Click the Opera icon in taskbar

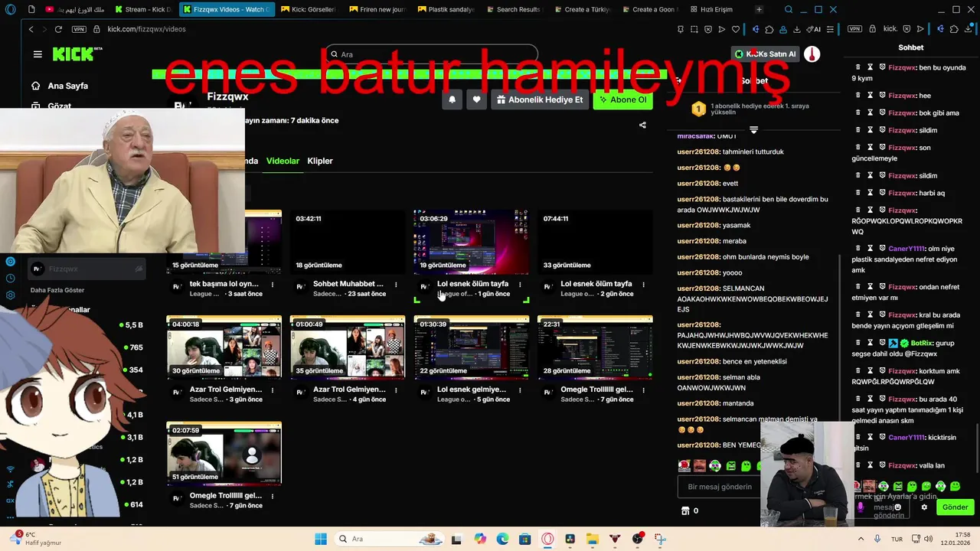(548, 539)
